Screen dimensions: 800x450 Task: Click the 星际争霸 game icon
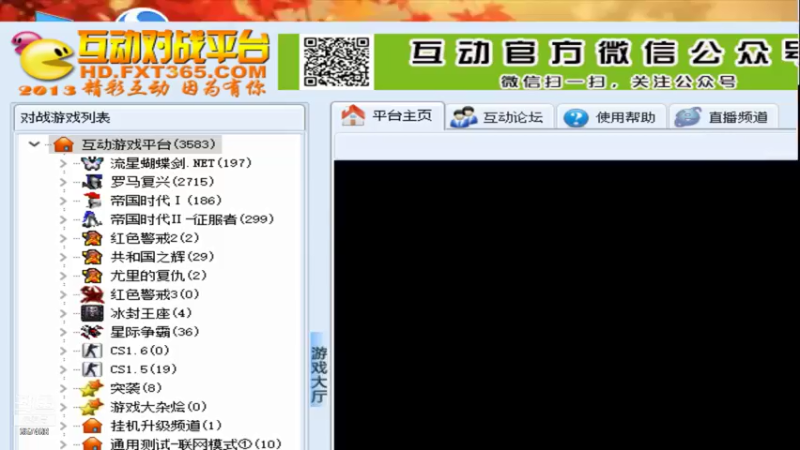click(92, 332)
